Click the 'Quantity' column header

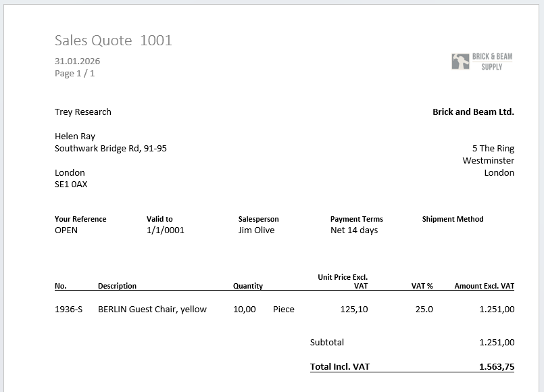pos(248,286)
